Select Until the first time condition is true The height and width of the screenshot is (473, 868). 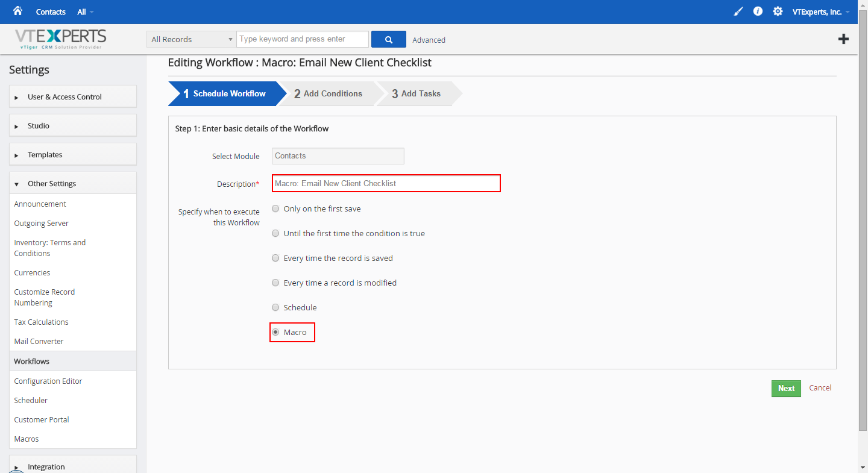pyautogui.click(x=275, y=233)
